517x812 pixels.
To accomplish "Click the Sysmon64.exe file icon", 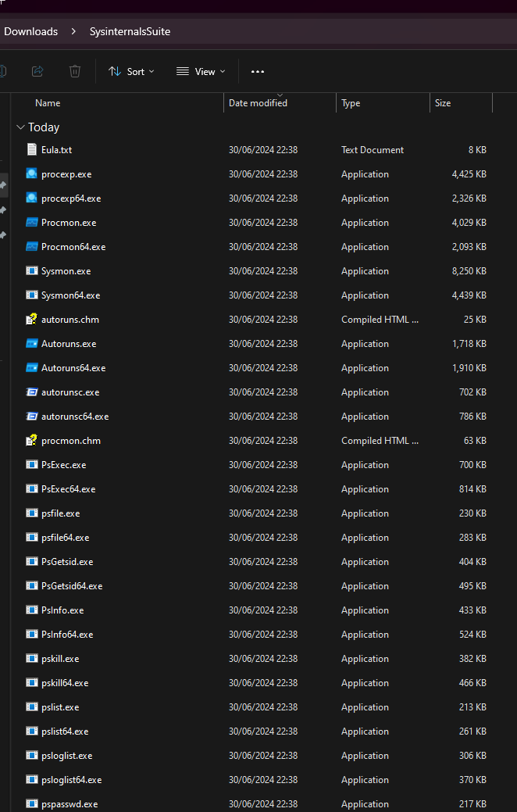I will (x=31, y=295).
